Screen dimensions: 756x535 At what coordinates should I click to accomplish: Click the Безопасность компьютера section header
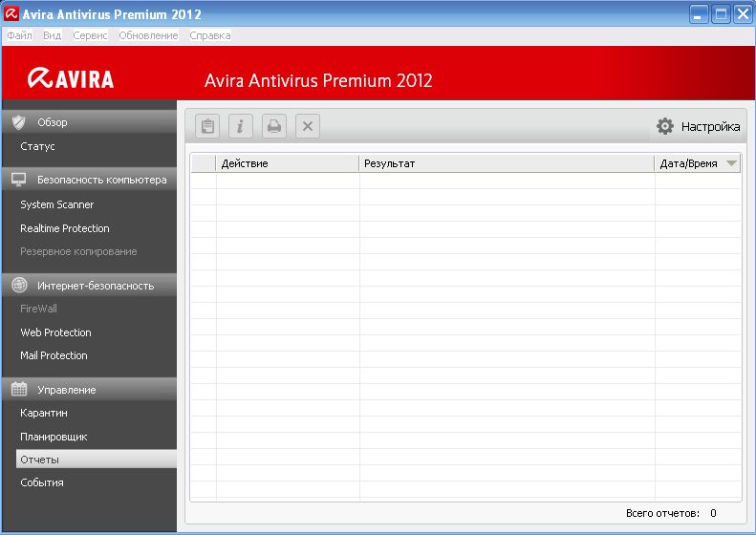click(89, 180)
